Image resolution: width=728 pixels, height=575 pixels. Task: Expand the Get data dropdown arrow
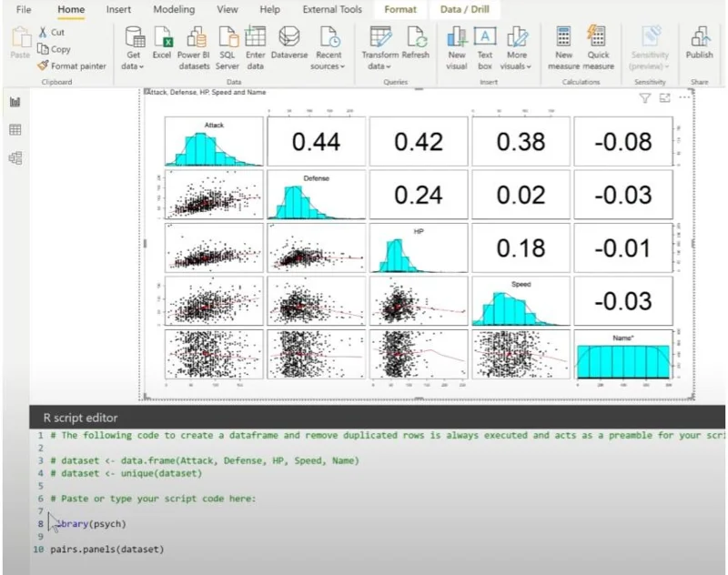(x=142, y=66)
